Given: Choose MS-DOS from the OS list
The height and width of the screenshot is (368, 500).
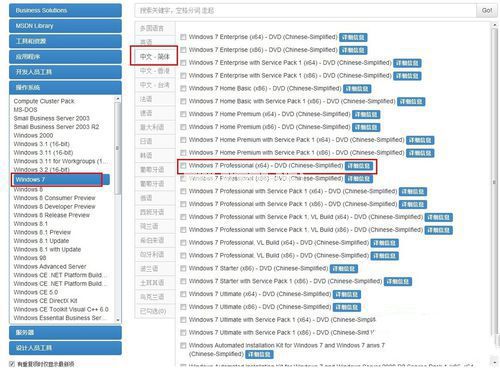Looking at the screenshot, I should (x=25, y=110).
